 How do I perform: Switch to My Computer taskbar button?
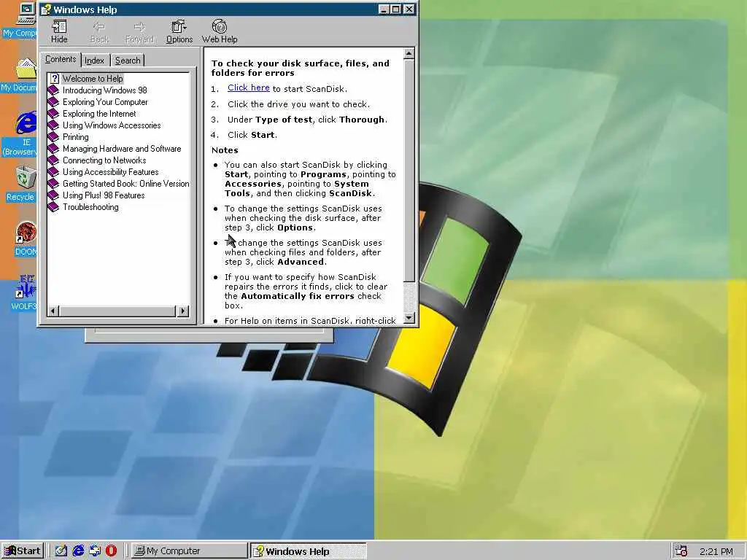[189, 551]
